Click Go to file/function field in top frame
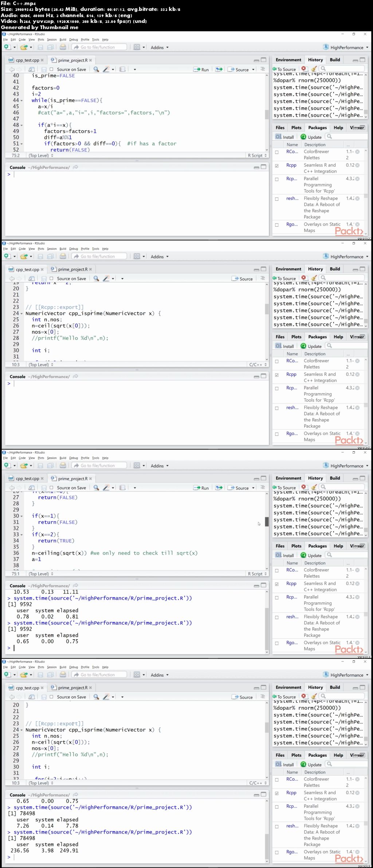This screenshot has width=373, height=868. point(99,47)
